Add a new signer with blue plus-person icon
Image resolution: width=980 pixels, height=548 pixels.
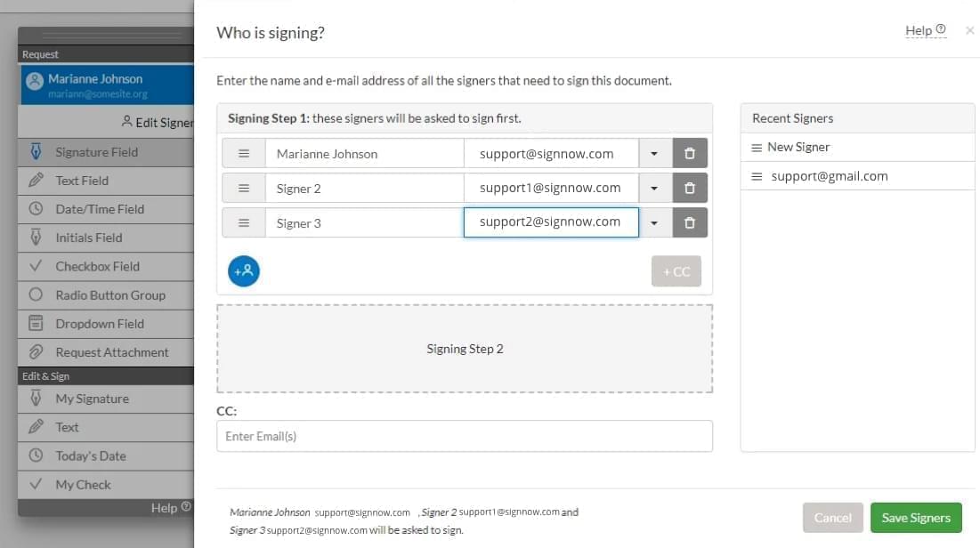coord(244,271)
